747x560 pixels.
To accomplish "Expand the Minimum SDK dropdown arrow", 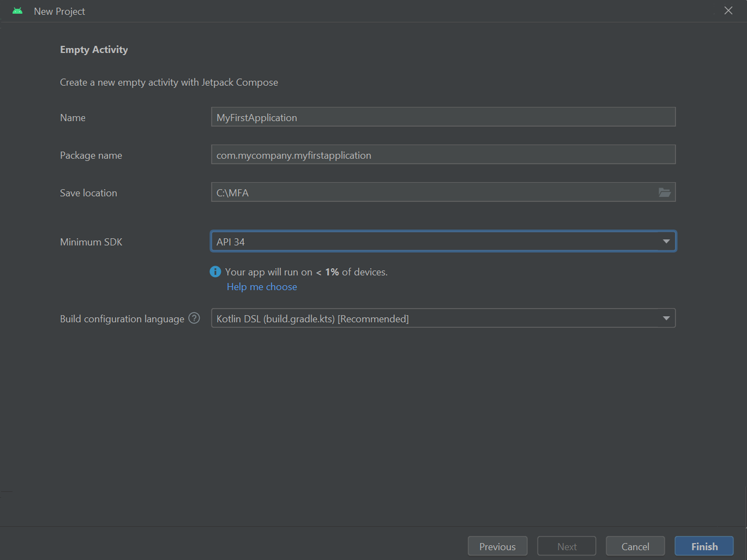I will 666,241.
